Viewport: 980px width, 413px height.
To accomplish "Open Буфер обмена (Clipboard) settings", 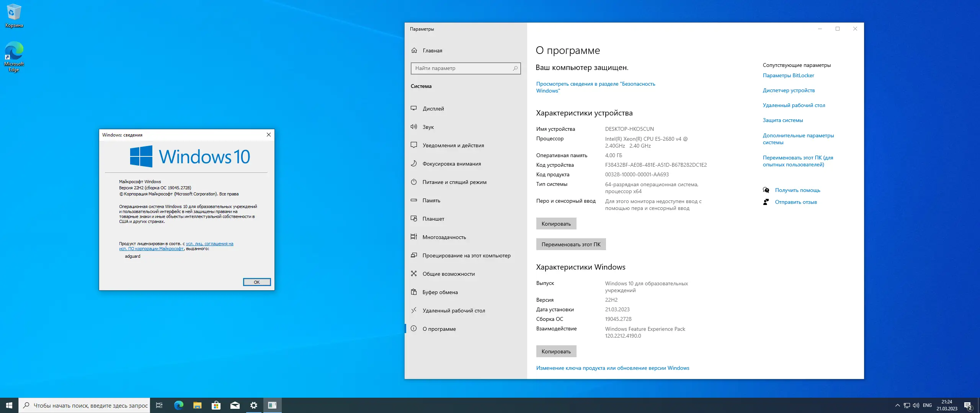I will tap(440, 292).
